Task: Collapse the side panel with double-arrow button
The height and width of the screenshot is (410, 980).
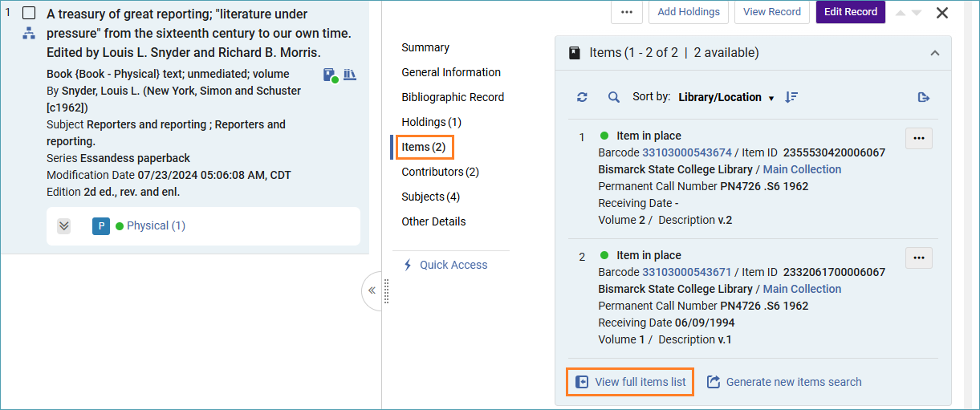Action: [372, 290]
